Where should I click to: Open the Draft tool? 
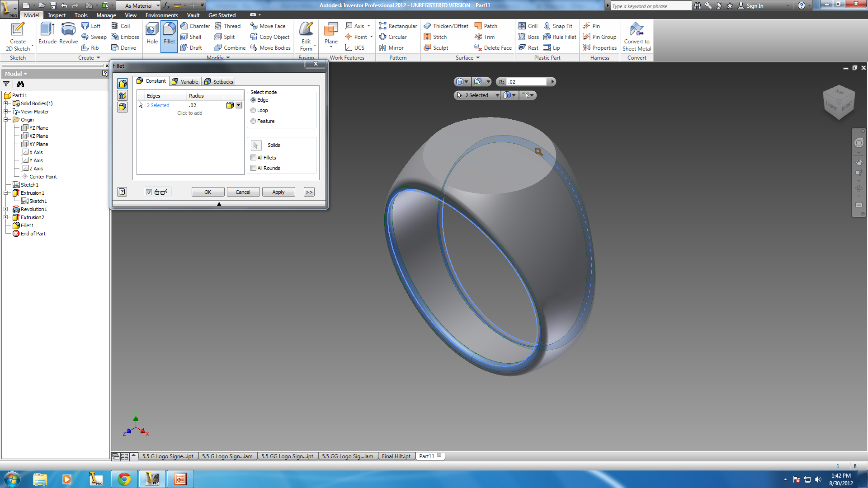[x=191, y=48]
